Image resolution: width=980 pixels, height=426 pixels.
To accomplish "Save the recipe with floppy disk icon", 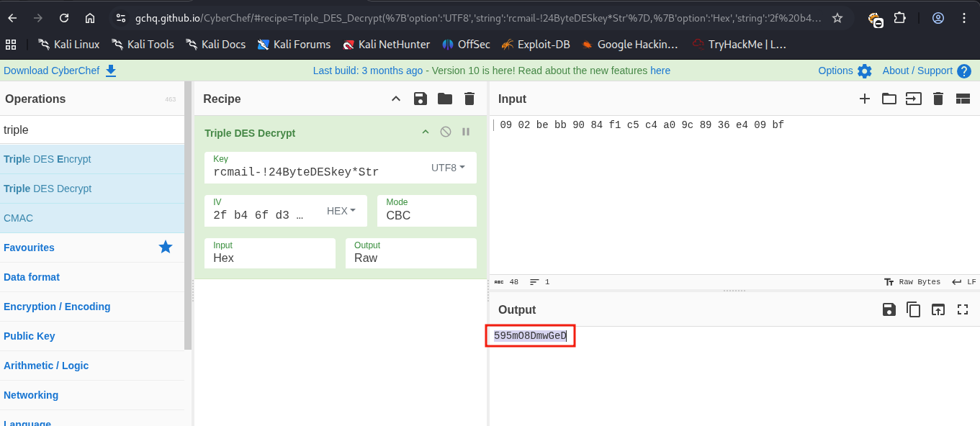I will [x=421, y=99].
